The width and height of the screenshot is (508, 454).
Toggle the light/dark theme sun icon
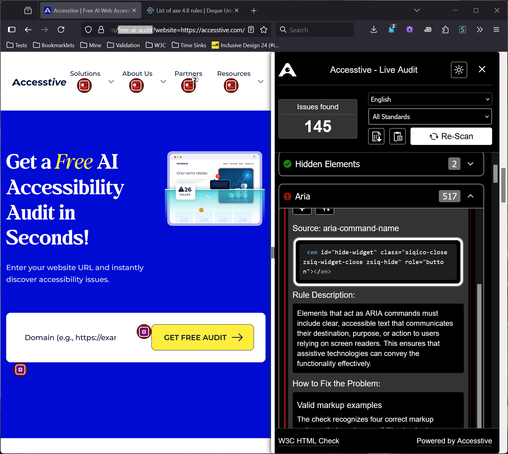pos(459,70)
